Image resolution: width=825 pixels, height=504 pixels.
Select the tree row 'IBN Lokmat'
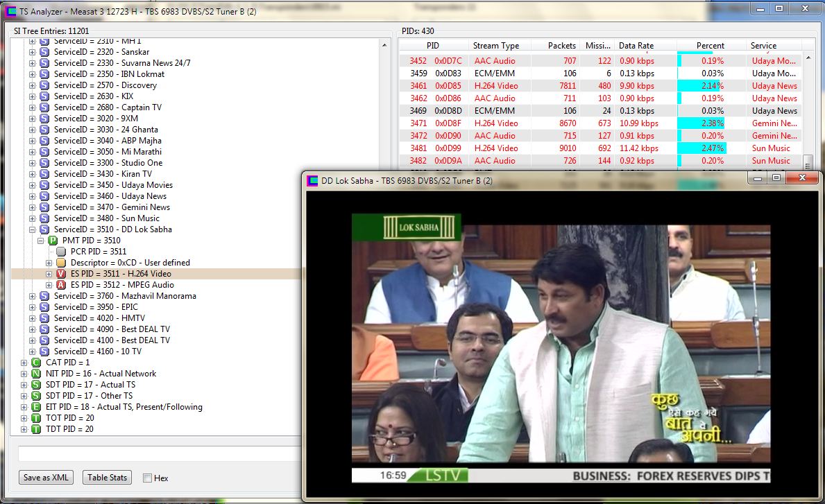(109, 74)
